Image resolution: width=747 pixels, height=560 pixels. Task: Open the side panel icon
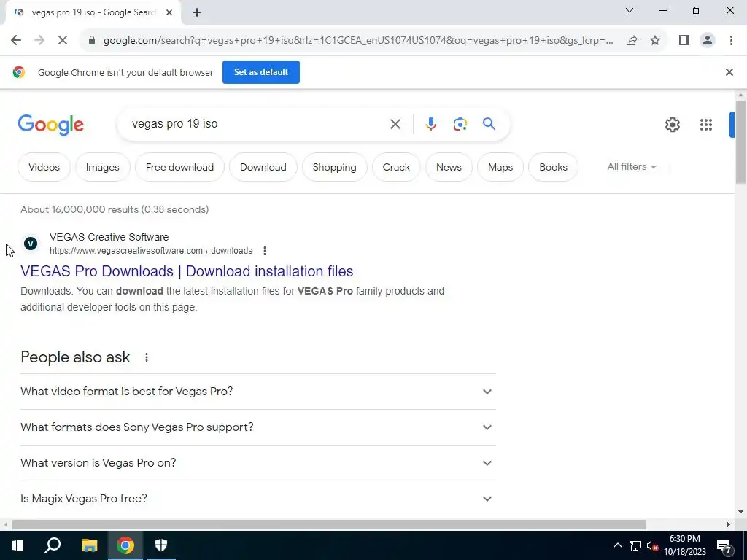click(x=684, y=41)
